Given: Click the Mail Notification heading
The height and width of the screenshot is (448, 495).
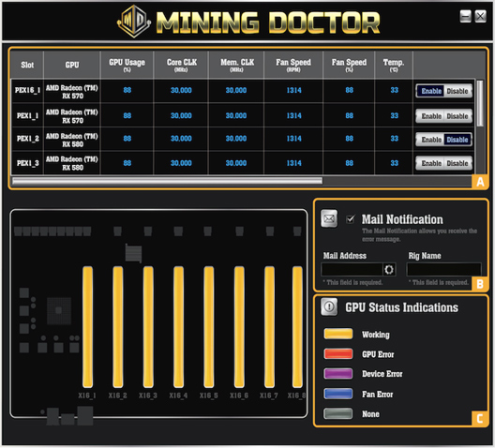Looking at the screenshot, I should point(402,219).
